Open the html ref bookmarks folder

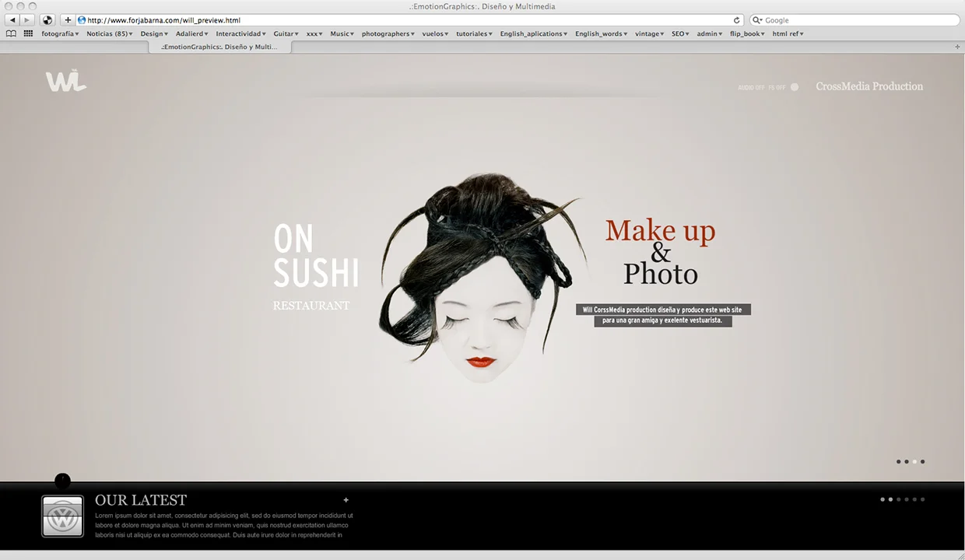(x=788, y=33)
